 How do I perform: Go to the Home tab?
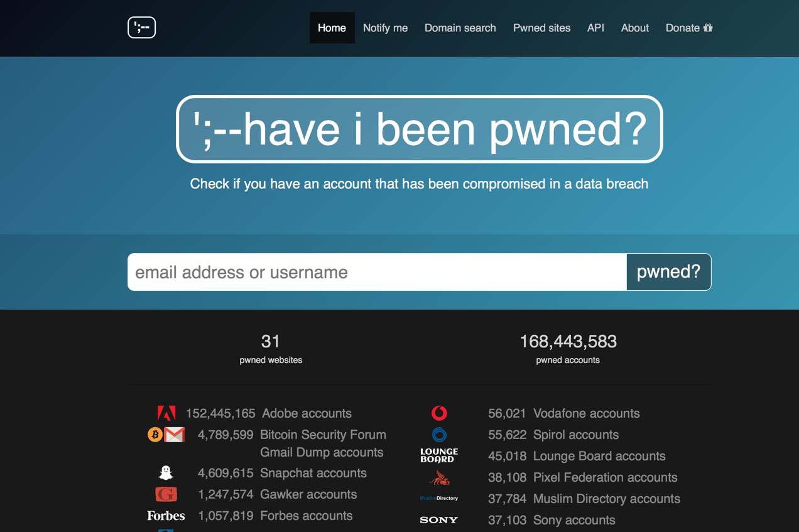click(332, 28)
